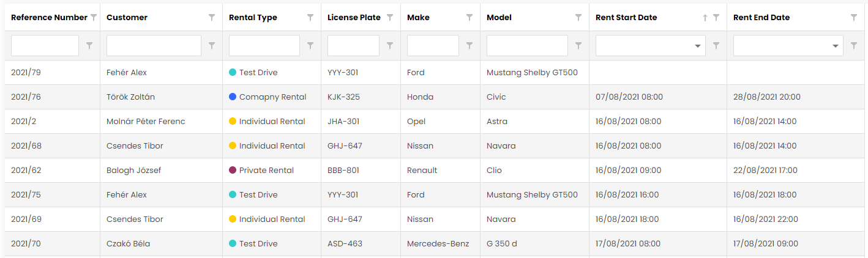Sort by Customer column header
868x258 pixels.
[x=127, y=18]
